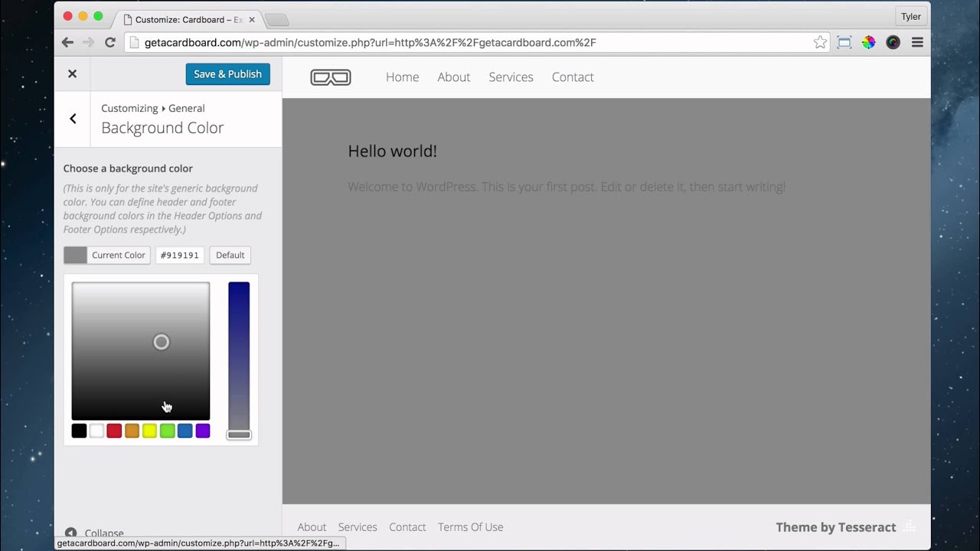
Task: Click the dark circular camera extension icon
Action: click(893, 43)
